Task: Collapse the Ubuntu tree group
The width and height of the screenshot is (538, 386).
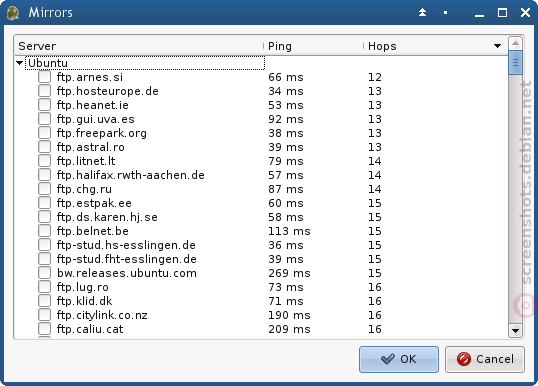Action: [x=20, y=63]
